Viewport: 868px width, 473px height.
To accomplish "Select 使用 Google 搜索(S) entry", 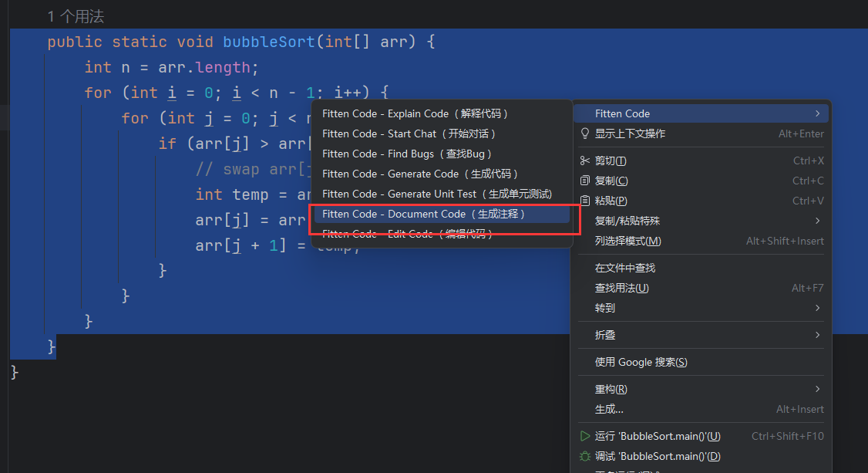I will pyautogui.click(x=701, y=362).
